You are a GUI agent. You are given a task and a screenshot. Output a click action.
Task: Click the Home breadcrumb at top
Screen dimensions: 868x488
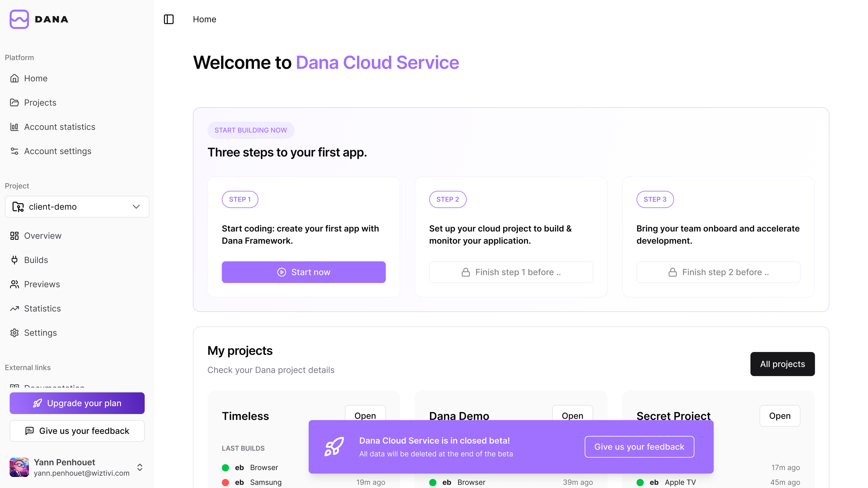(x=204, y=19)
